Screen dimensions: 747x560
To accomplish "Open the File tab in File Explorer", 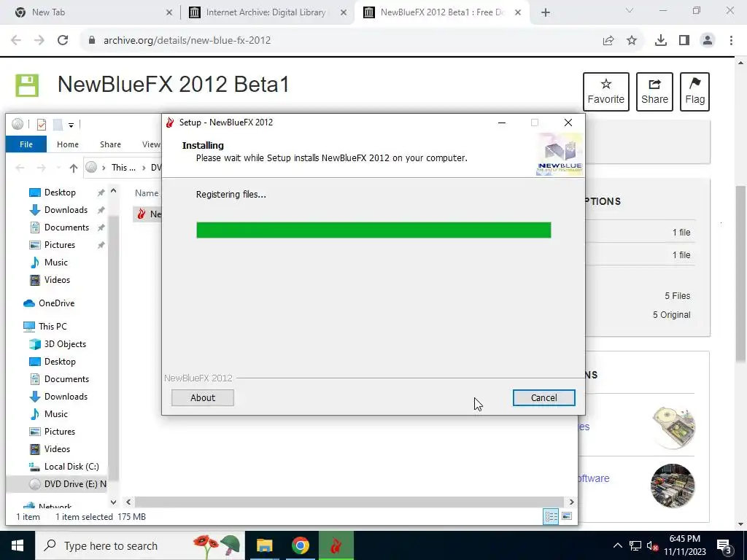I will click(26, 144).
